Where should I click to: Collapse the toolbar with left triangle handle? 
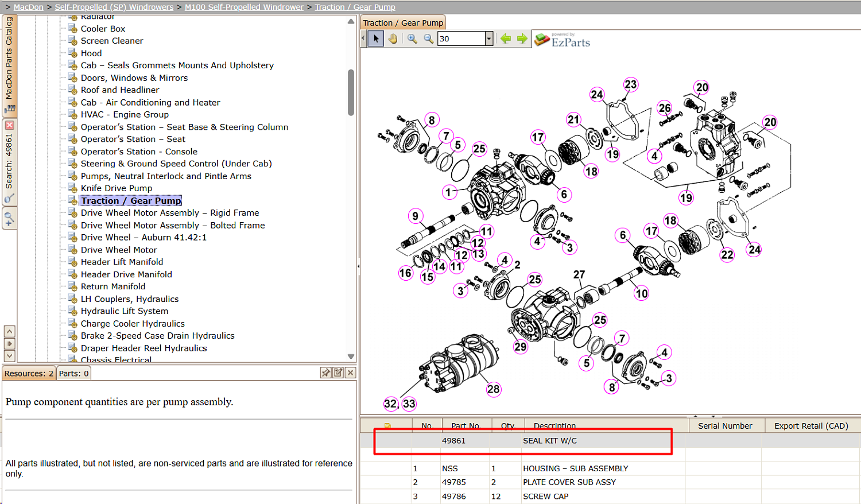pos(363,38)
